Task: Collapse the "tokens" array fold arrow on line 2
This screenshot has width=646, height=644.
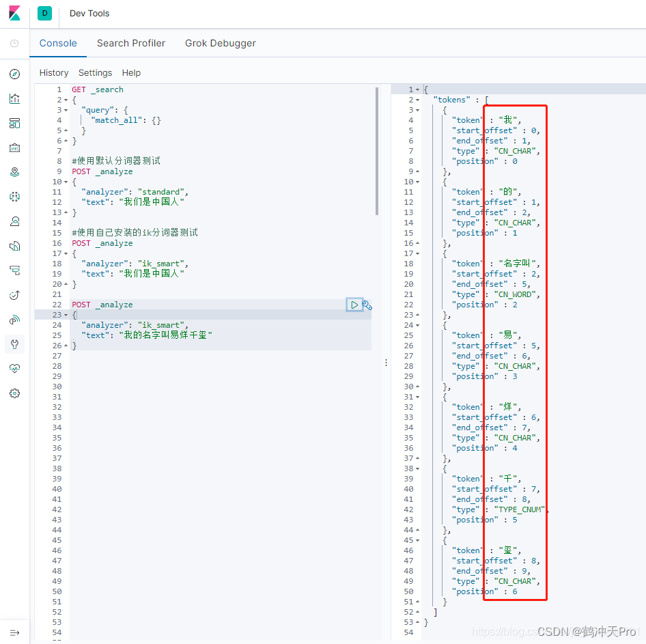Action: tap(418, 100)
